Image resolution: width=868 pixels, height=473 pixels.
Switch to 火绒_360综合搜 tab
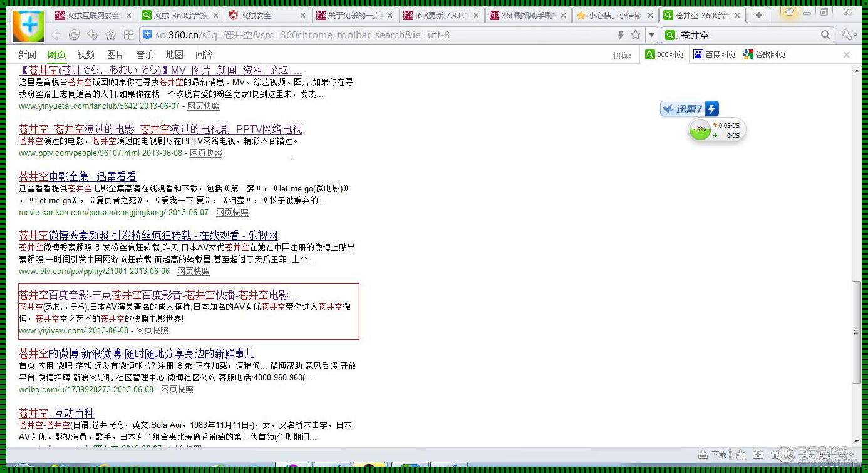180,16
